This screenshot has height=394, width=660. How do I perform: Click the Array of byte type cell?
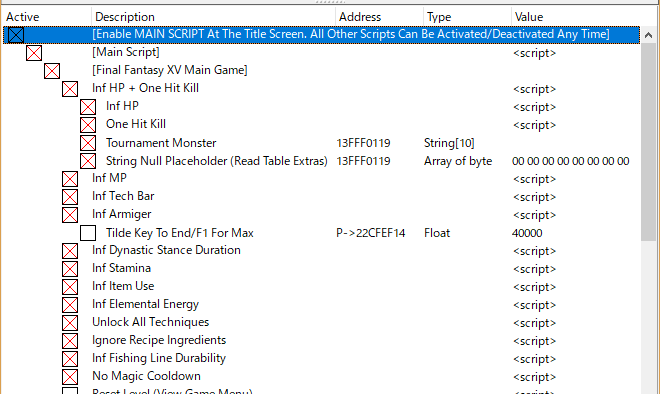pyautogui.click(x=458, y=161)
